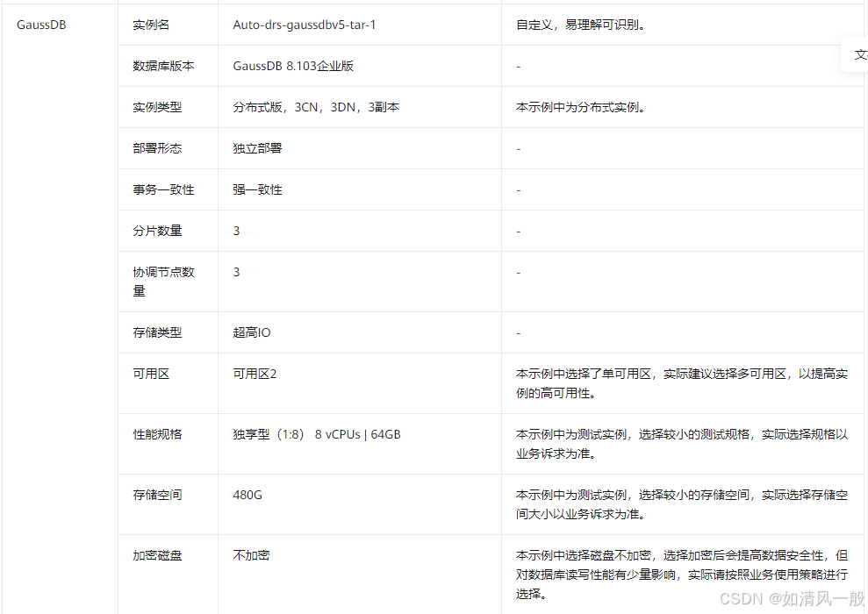Image resolution: width=868 pixels, height=614 pixels.
Task: Select the value 独享型（1:8） 8 vCPUs | 64GB
Action: point(317,434)
